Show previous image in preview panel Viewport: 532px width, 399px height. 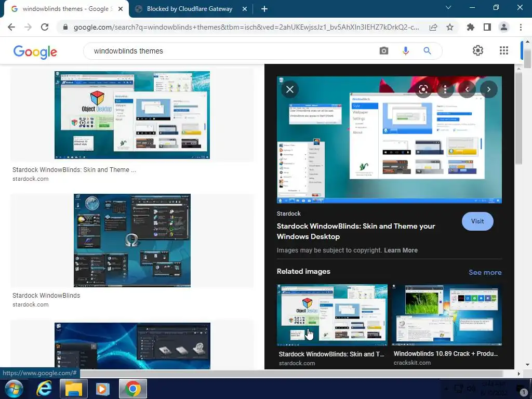pyautogui.click(x=467, y=89)
